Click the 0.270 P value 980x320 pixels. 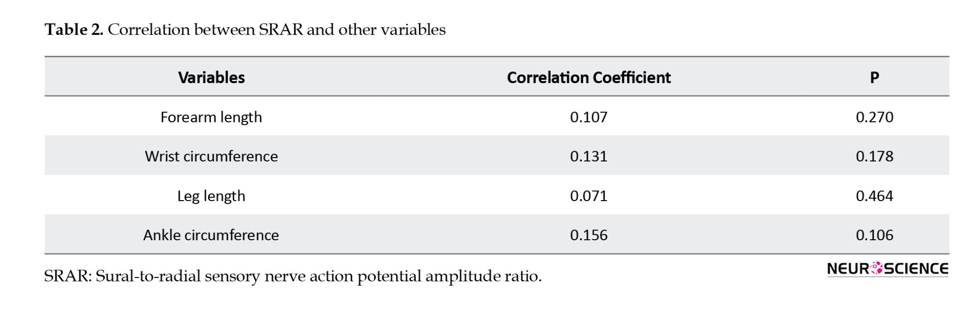874,117
